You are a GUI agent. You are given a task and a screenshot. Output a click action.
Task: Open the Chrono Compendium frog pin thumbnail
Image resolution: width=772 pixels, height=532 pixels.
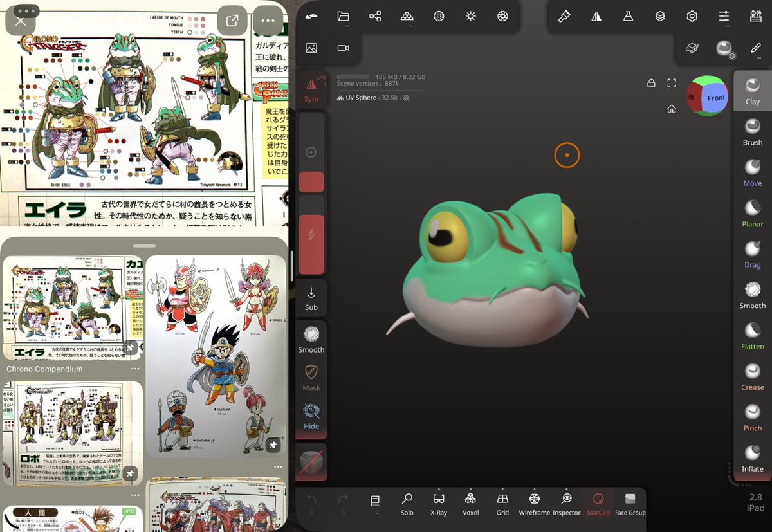pos(73,308)
